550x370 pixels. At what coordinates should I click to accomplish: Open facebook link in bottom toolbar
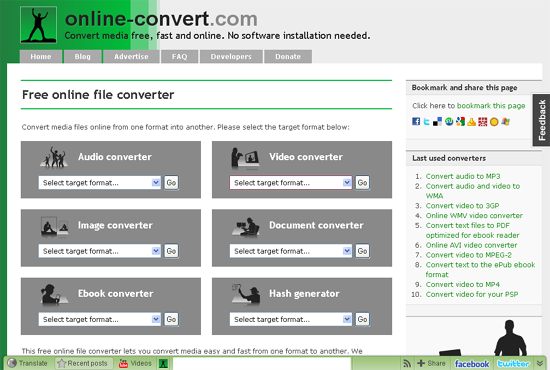point(472,364)
